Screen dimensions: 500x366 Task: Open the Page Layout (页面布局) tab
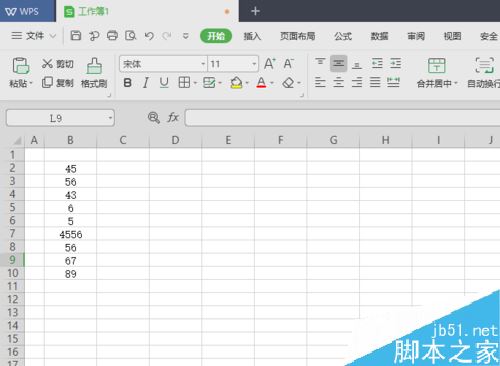[x=297, y=36]
